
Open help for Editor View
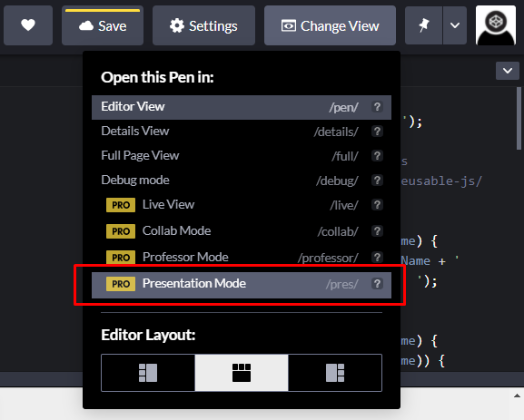[377, 107]
